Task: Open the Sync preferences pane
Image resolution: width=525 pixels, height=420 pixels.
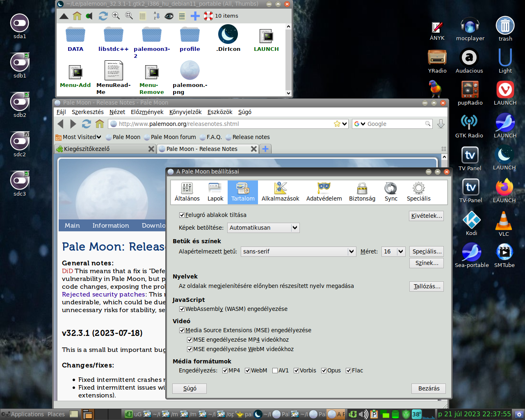Action: click(391, 192)
